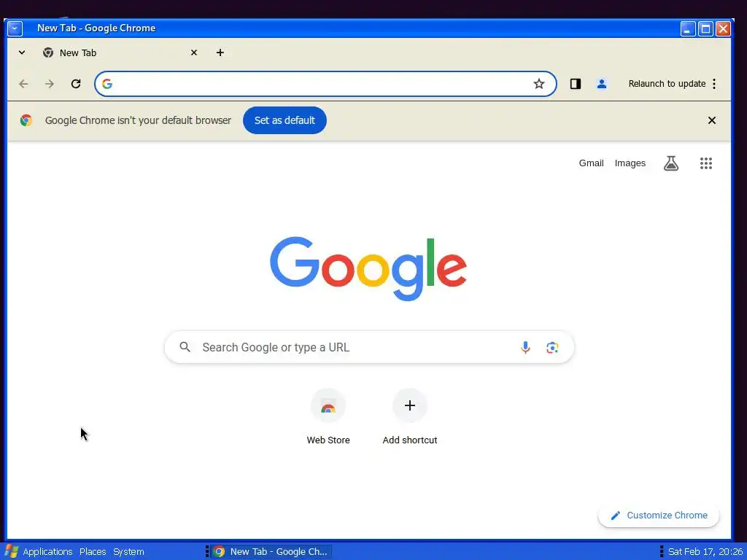Open Chrome's three-dot menu
This screenshot has height=560, width=747.
point(714,84)
